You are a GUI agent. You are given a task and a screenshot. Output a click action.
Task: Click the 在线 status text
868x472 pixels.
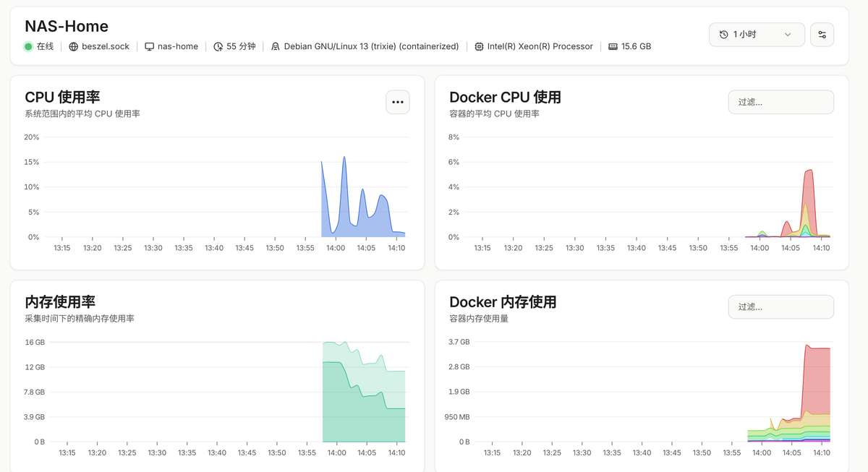click(45, 46)
